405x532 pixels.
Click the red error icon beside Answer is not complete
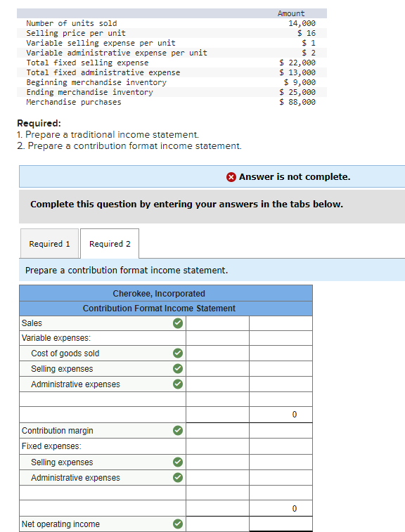(231, 177)
